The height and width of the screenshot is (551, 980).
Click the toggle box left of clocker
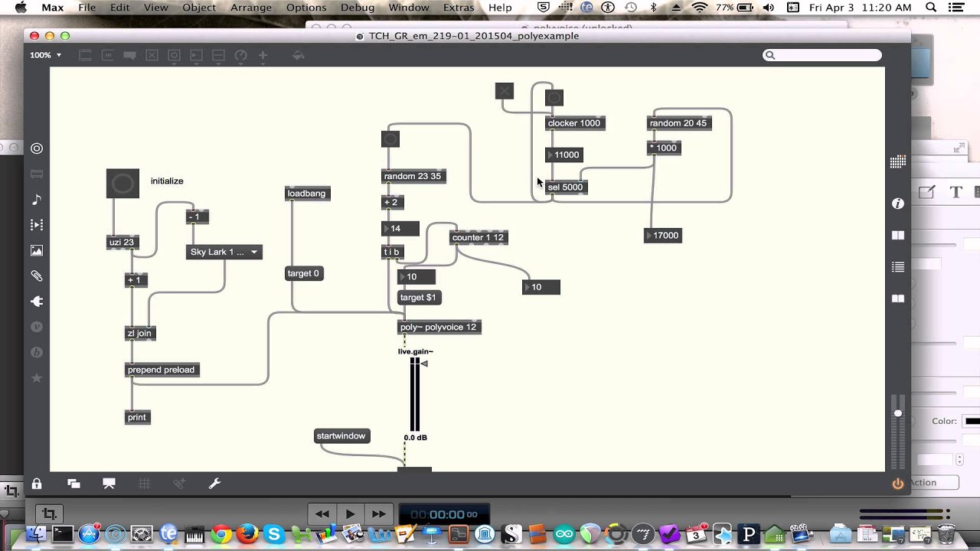click(x=504, y=91)
